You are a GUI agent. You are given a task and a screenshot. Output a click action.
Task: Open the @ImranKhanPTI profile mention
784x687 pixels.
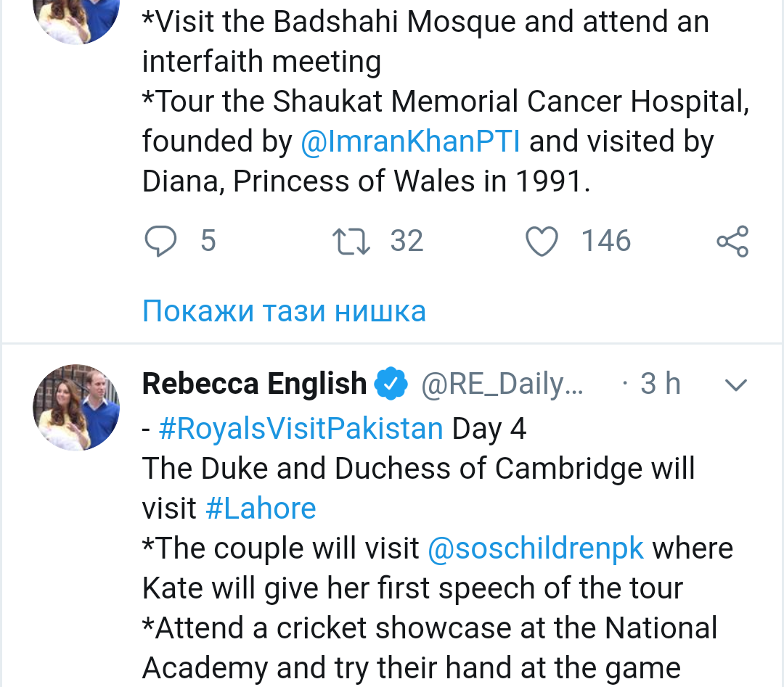pyautogui.click(x=410, y=141)
